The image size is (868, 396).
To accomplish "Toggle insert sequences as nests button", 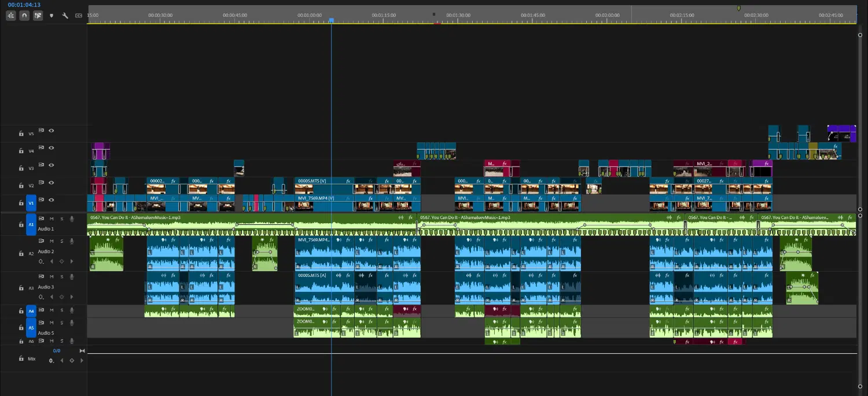I will tap(11, 16).
